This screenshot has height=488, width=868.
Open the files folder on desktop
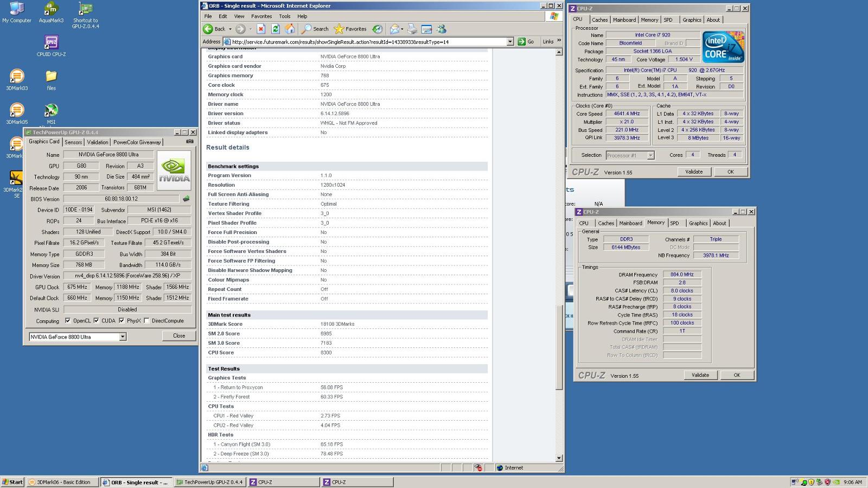tap(51, 80)
